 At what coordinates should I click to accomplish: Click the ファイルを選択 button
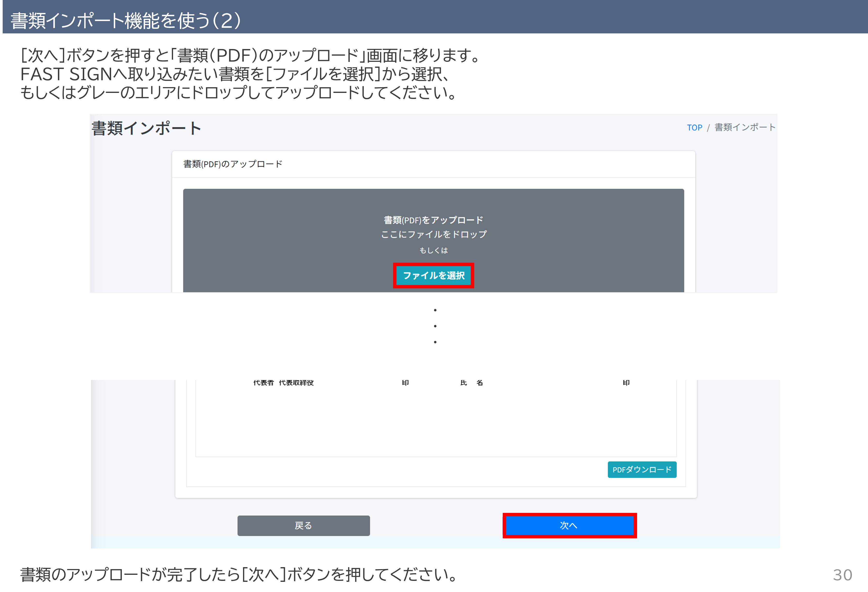pyautogui.click(x=433, y=276)
